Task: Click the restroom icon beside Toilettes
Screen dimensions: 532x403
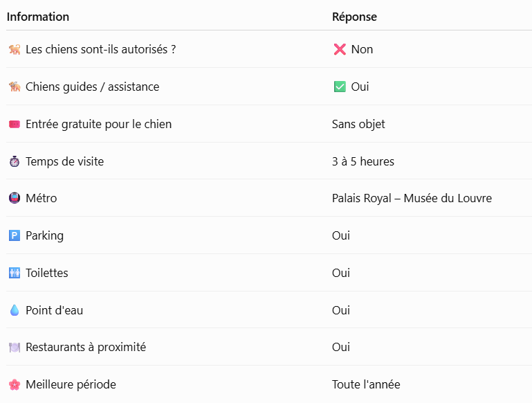Action: 15,273
